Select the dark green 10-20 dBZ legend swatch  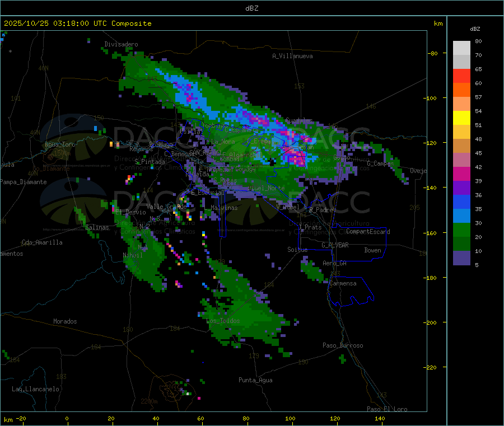tap(461, 244)
